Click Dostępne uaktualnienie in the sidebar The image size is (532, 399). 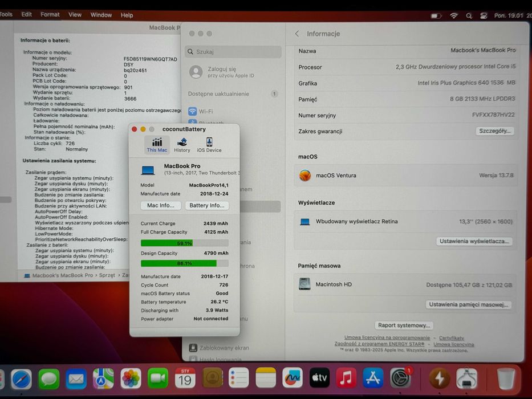pos(233,94)
